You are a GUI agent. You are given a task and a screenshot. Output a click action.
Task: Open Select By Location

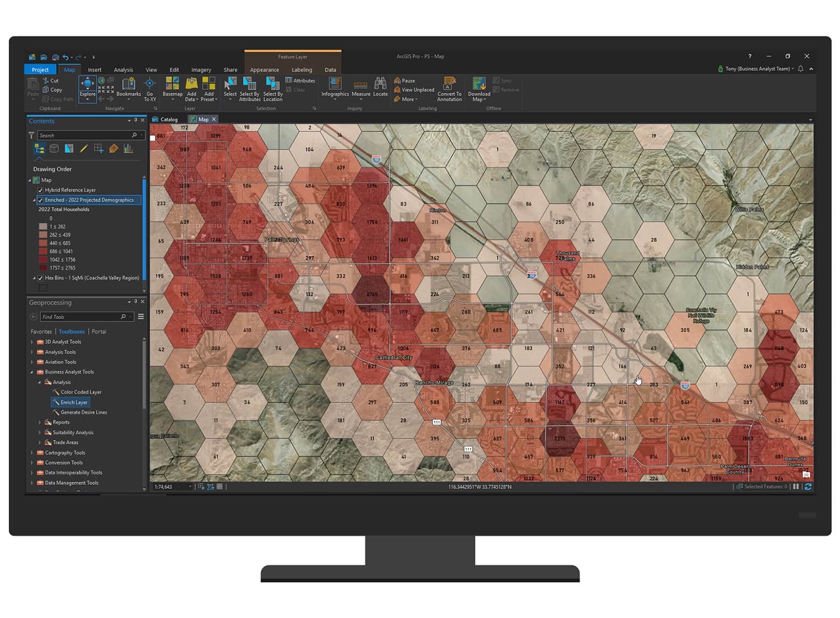(272, 88)
